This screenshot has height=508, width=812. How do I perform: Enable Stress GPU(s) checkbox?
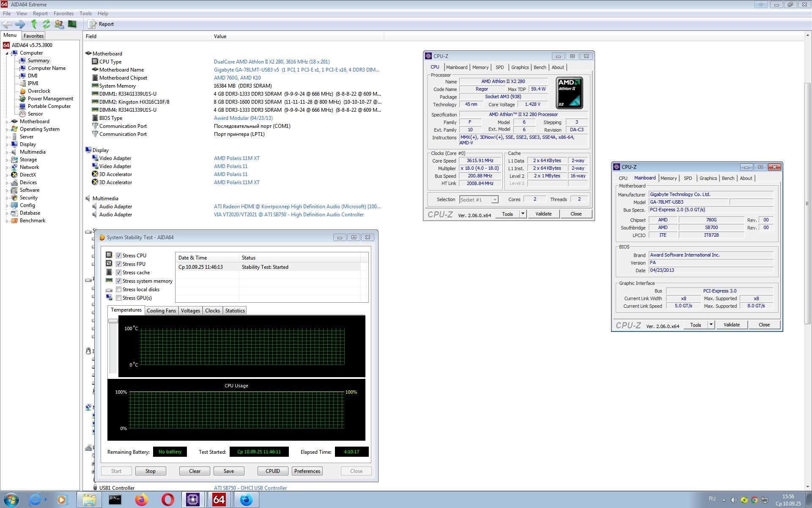pos(119,298)
